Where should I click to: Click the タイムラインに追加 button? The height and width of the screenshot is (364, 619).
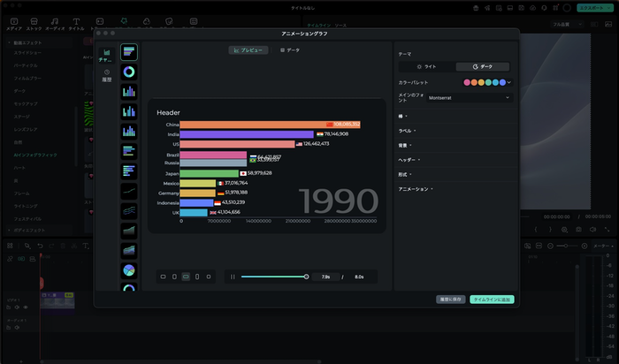492,300
